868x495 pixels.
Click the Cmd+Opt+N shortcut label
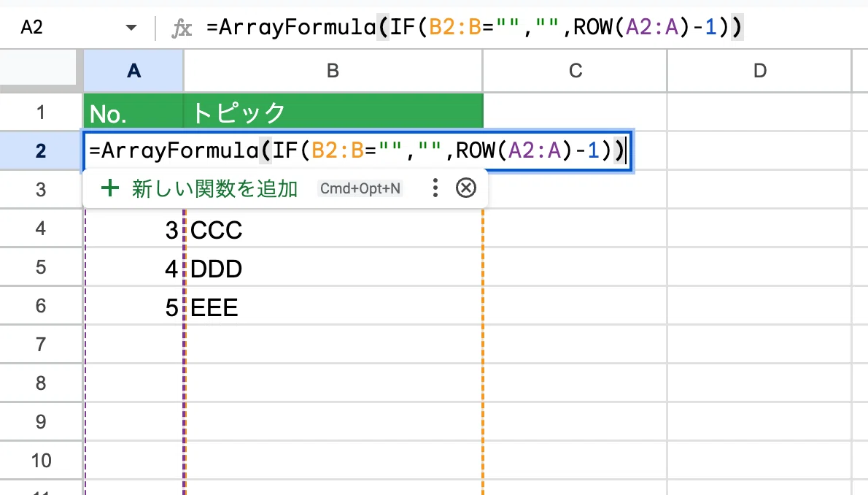360,188
